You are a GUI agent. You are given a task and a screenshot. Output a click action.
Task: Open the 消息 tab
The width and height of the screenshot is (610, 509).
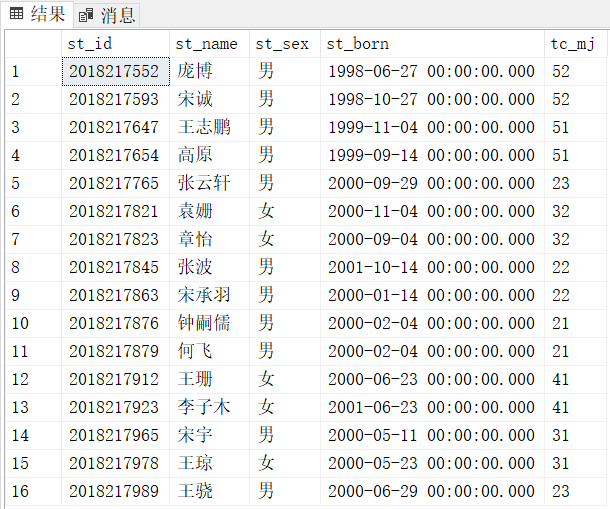(x=107, y=16)
